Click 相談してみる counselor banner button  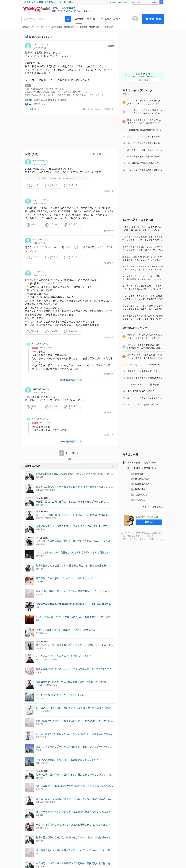pos(143,80)
